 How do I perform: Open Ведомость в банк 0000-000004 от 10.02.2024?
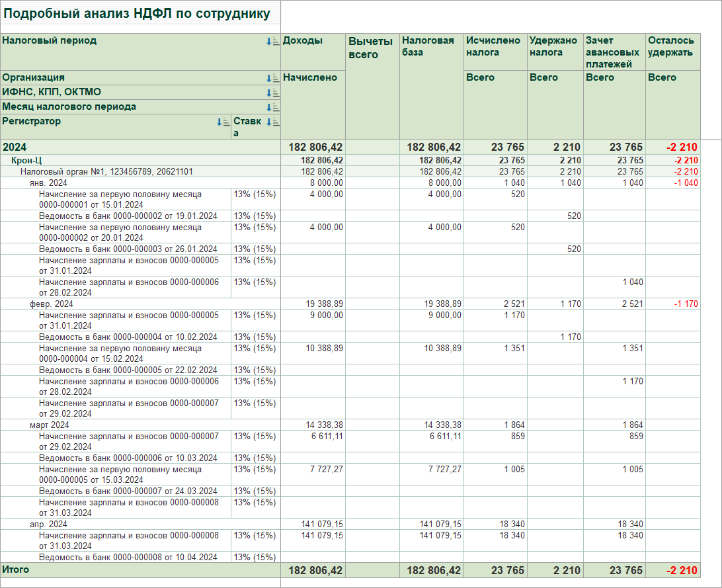click(x=128, y=337)
